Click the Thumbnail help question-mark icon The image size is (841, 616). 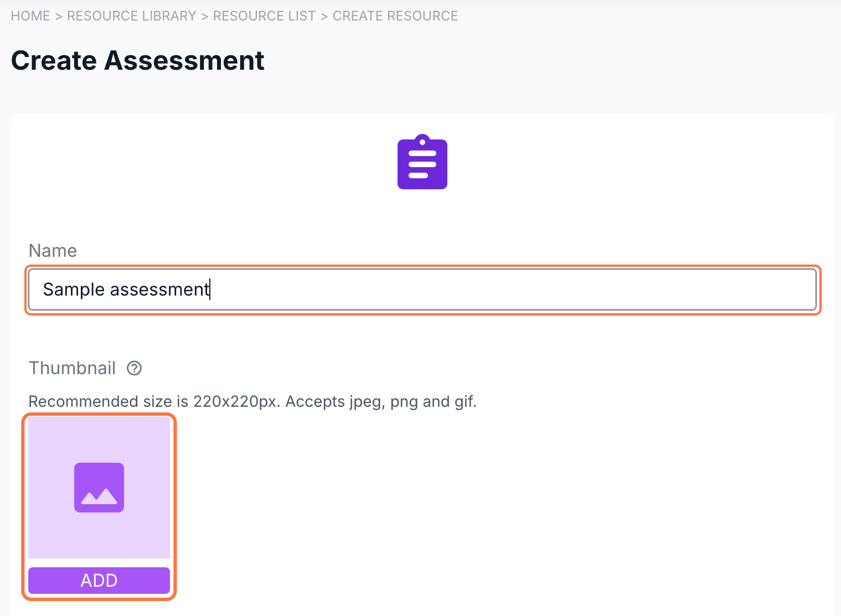(x=134, y=368)
